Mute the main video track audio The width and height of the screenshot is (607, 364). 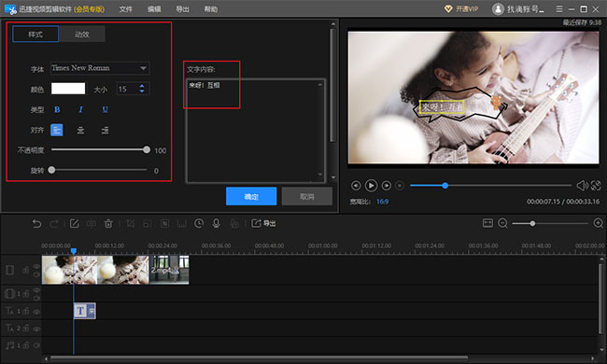coord(36,274)
